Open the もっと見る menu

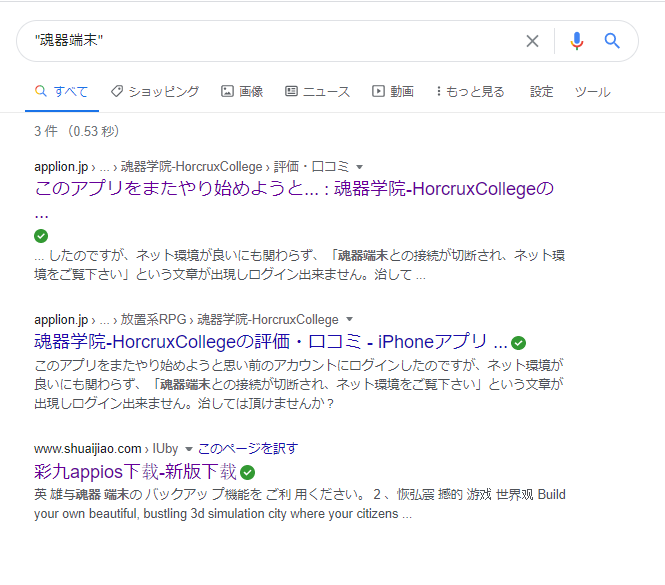pyautogui.click(x=470, y=92)
